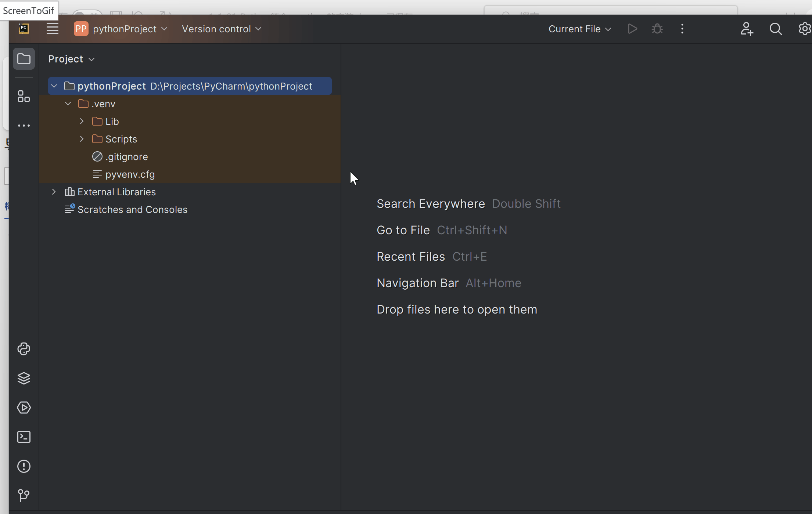Open Python Packages tool window
This screenshot has height=514, width=812.
[24, 378]
